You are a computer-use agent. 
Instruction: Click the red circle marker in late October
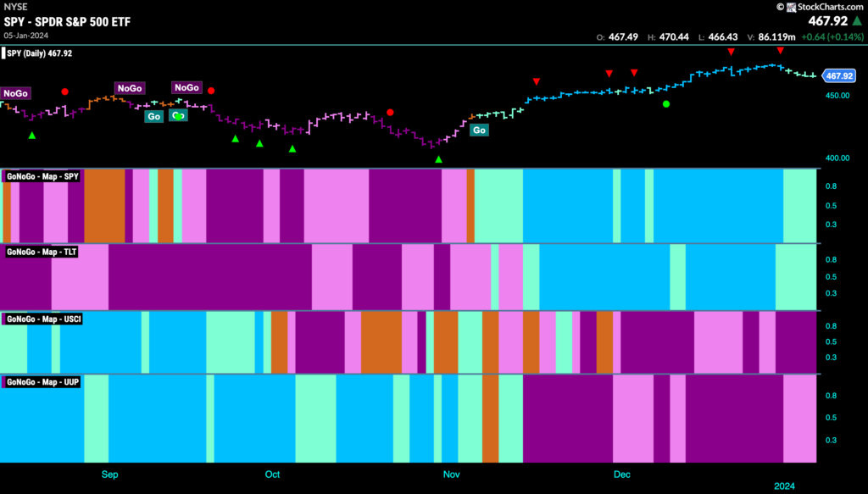click(x=390, y=113)
